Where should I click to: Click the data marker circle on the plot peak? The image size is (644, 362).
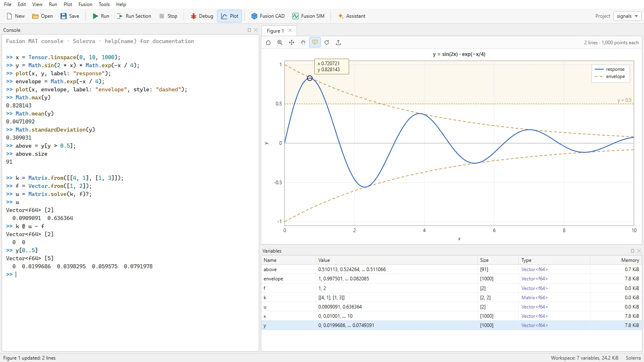coord(310,78)
